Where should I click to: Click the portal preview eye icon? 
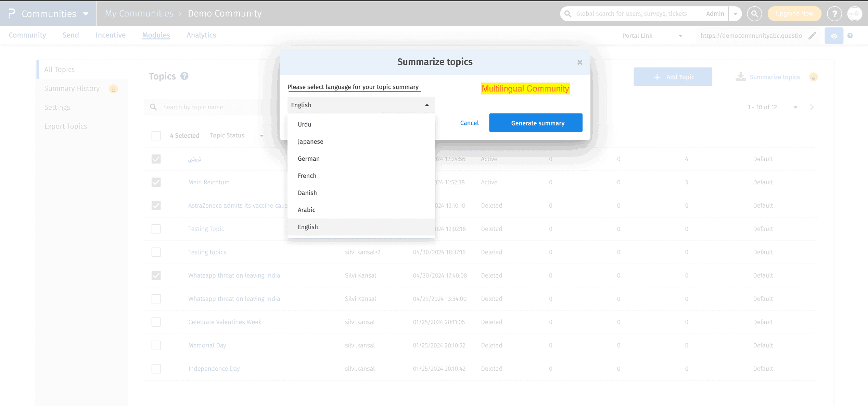[834, 36]
